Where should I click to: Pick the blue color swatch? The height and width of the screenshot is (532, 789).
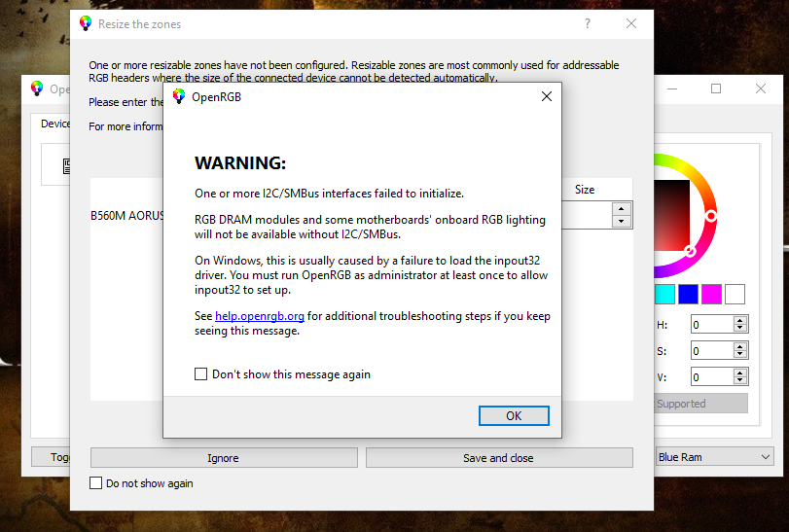tap(688, 294)
